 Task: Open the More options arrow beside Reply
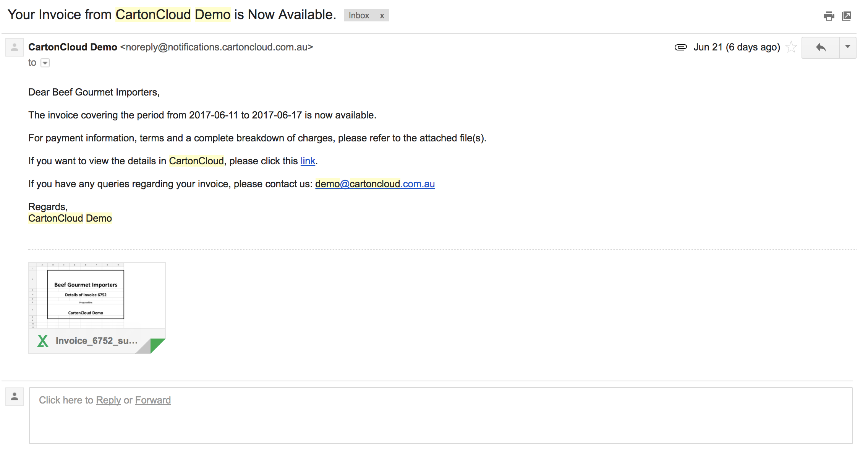tap(847, 47)
